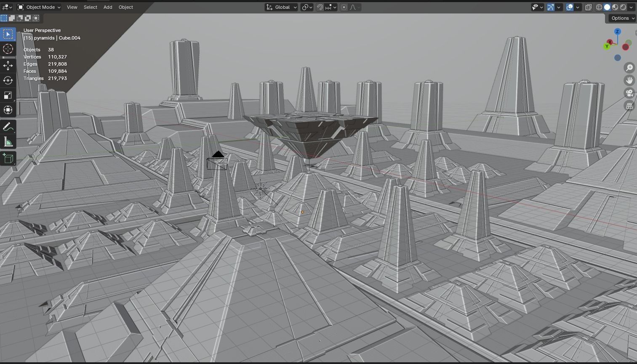Switch to Wireframe viewport shading
637x364 pixels.
pos(599,7)
